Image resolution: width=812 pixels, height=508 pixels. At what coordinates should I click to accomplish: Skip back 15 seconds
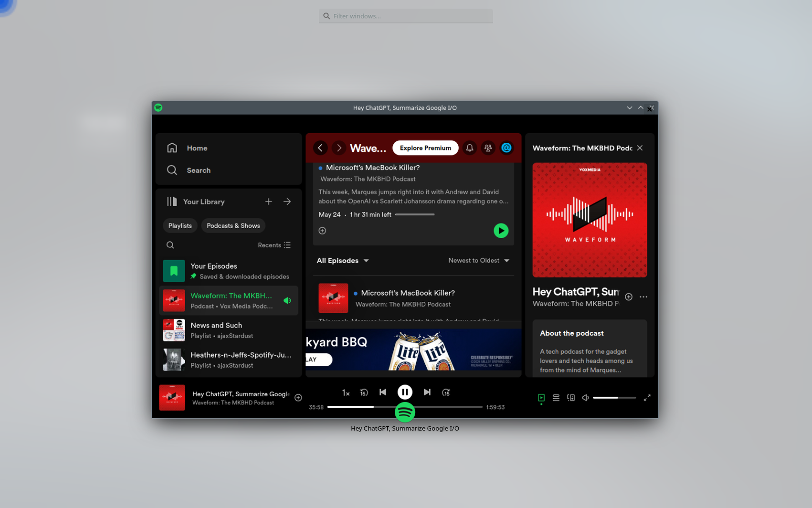tap(364, 392)
